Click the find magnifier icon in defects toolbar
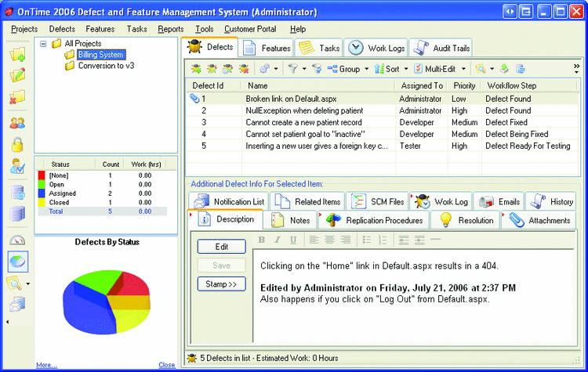Image resolution: width=588 pixels, height=372 pixels. click(x=481, y=69)
